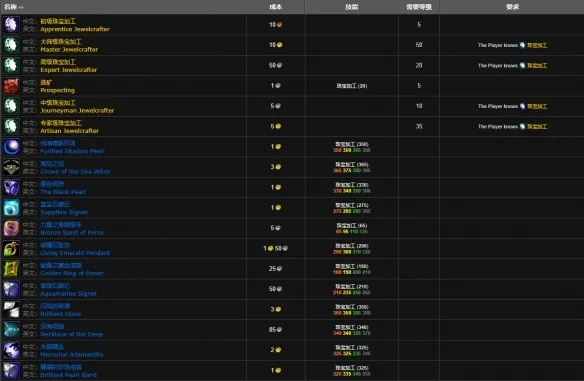The width and height of the screenshot is (584, 381).
Task: Open the Master Jewelcrafter link
Action: click(x=69, y=50)
